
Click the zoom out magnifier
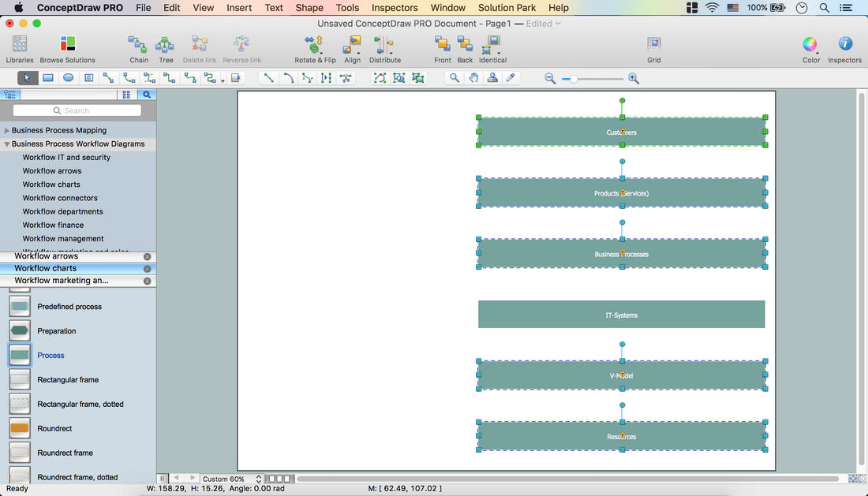(550, 79)
